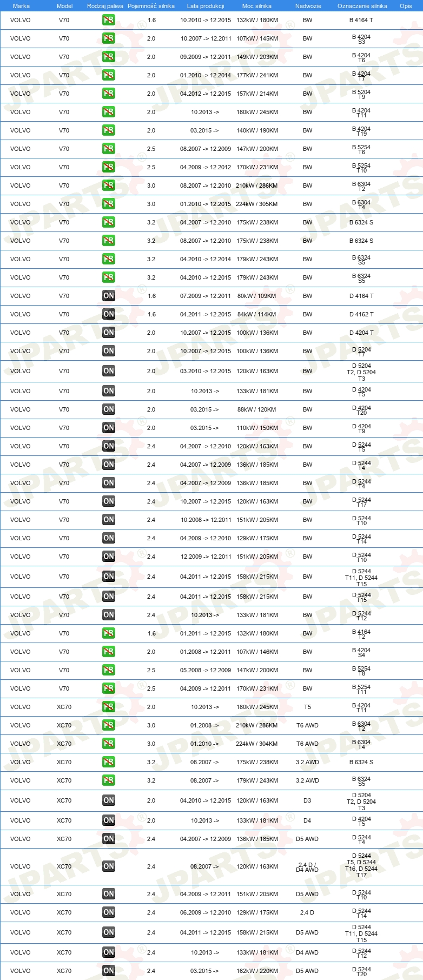Click the 224kW / 304KM power cell
The width and height of the screenshot is (423, 980).
click(x=257, y=744)
